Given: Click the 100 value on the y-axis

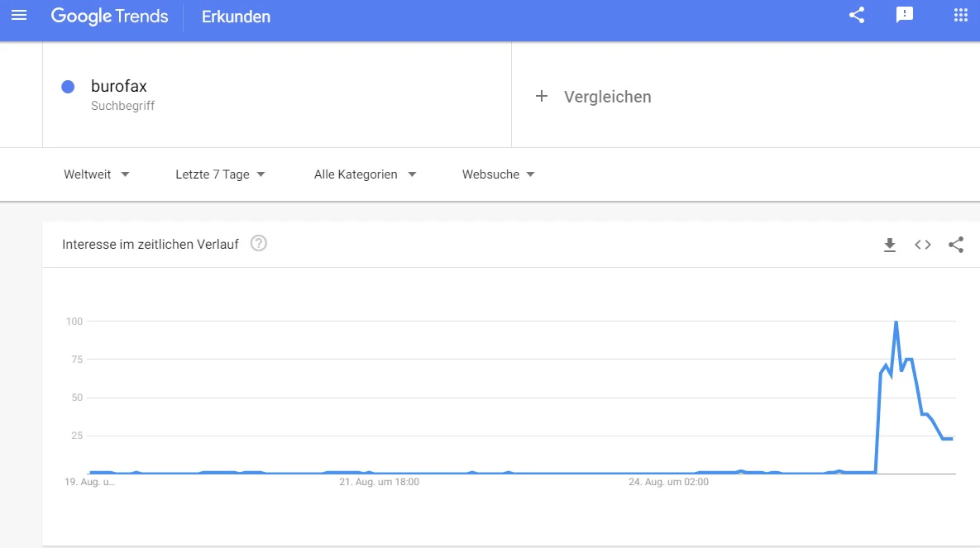Looking at the screenshot, I should coord(74,322).
